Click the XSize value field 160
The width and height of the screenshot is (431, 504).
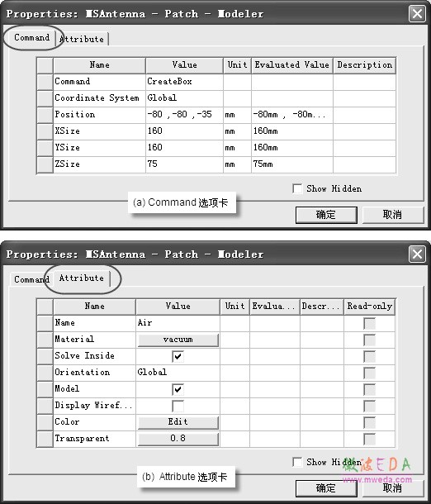tap(184, 131)
